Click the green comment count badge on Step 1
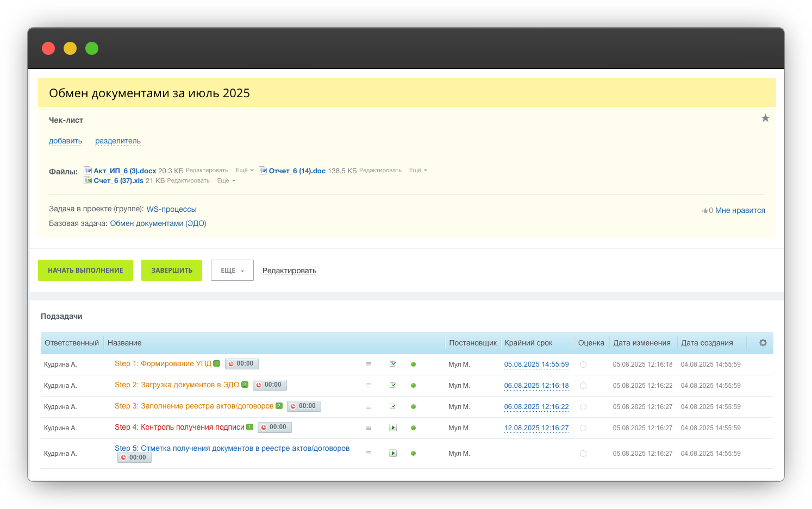This screenshot has height=509, width=812. 216,363
